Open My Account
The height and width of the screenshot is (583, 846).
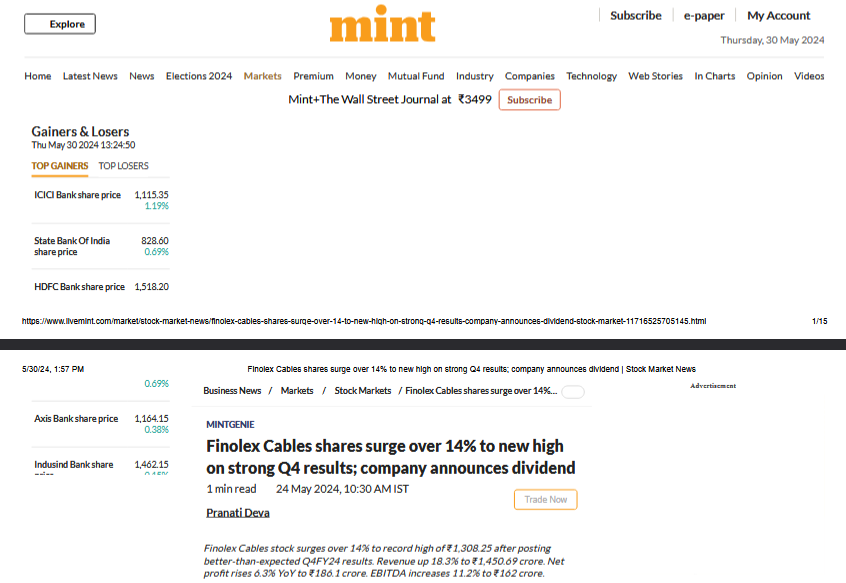[779, 16]
